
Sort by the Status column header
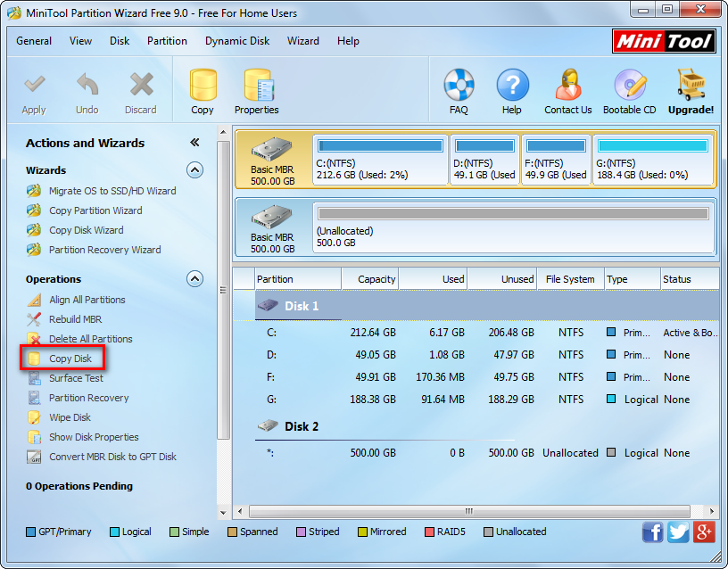click(690, 279)
